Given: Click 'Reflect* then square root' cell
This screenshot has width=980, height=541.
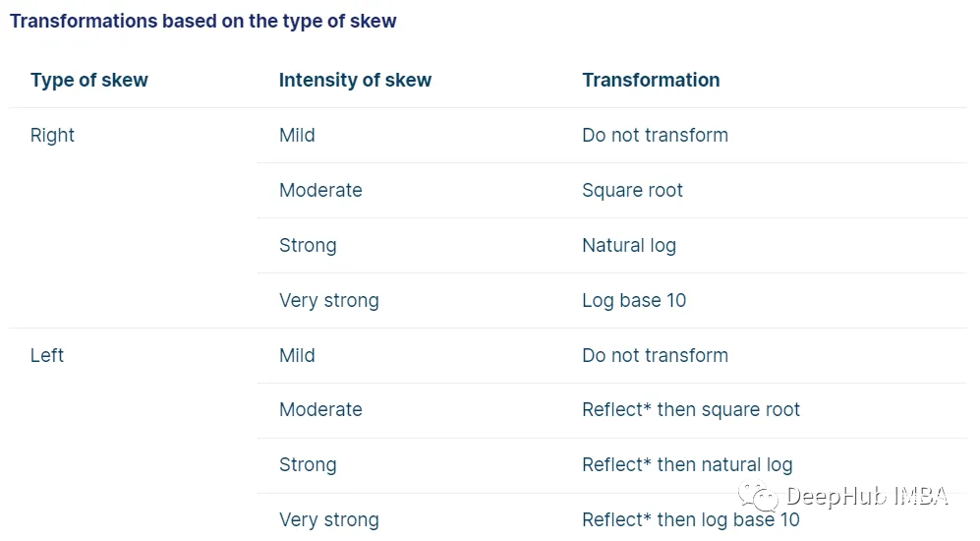Looking at the screenshot, I should pyautogui.click(x=691, y=409).
